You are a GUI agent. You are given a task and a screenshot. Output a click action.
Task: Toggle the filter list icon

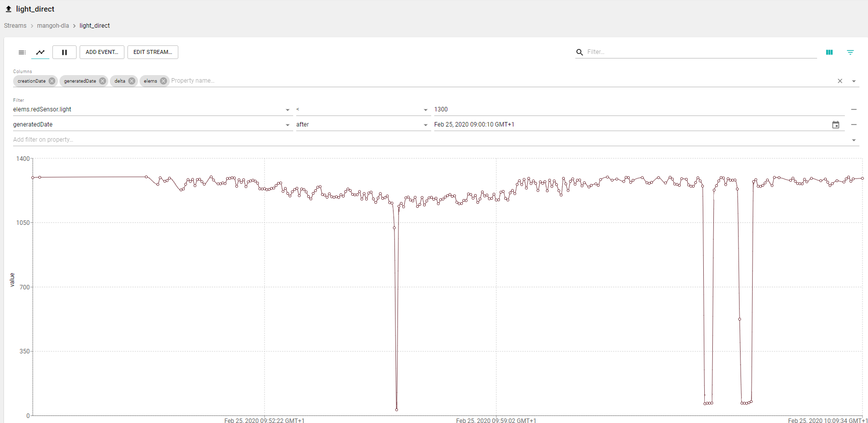pyautogui.click(x=850, y=52)
